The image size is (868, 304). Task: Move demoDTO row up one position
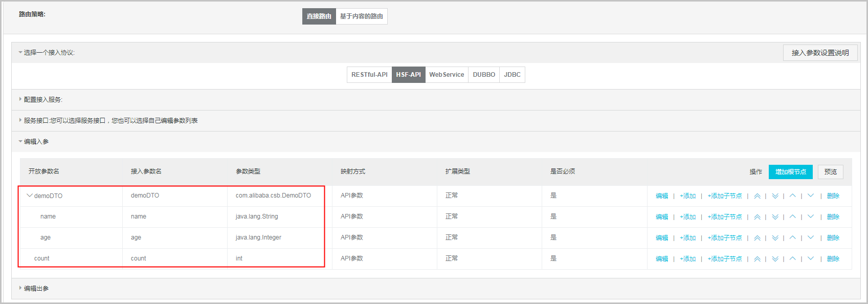(792, 196)
